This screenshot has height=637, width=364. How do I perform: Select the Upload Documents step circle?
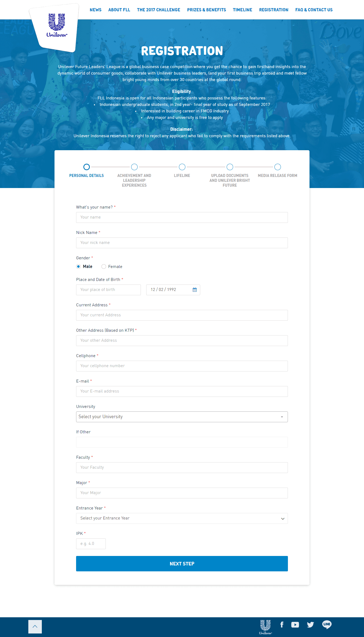pyautogui.click(x=230, y=167)
